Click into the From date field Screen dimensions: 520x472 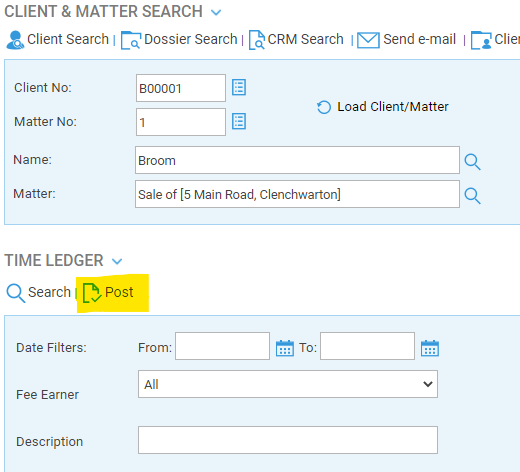(x=222, y=346)
